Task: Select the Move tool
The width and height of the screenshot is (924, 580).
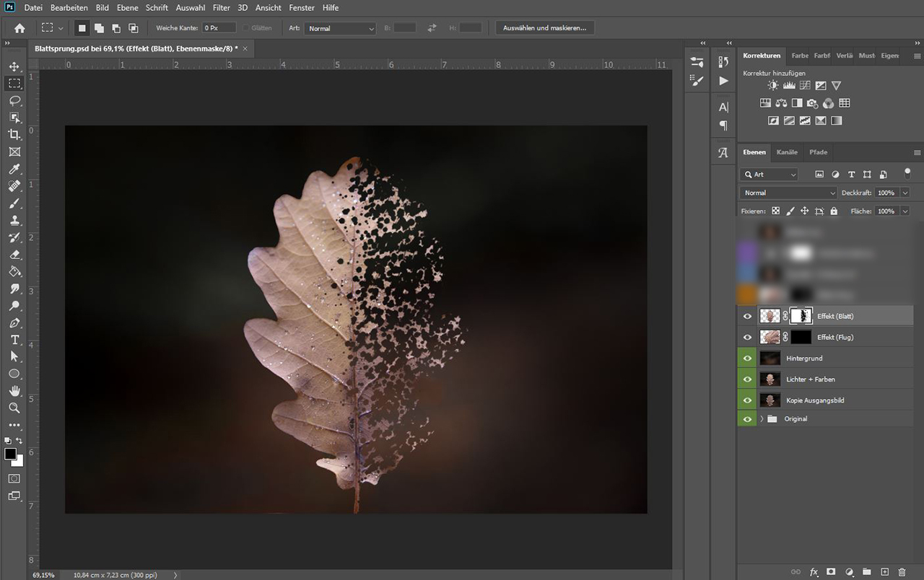Action: (14, 66)
